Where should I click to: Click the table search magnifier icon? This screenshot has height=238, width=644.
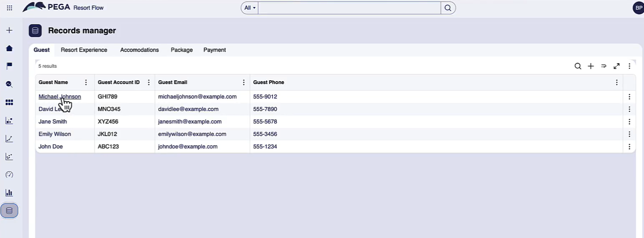pos(578,66)
